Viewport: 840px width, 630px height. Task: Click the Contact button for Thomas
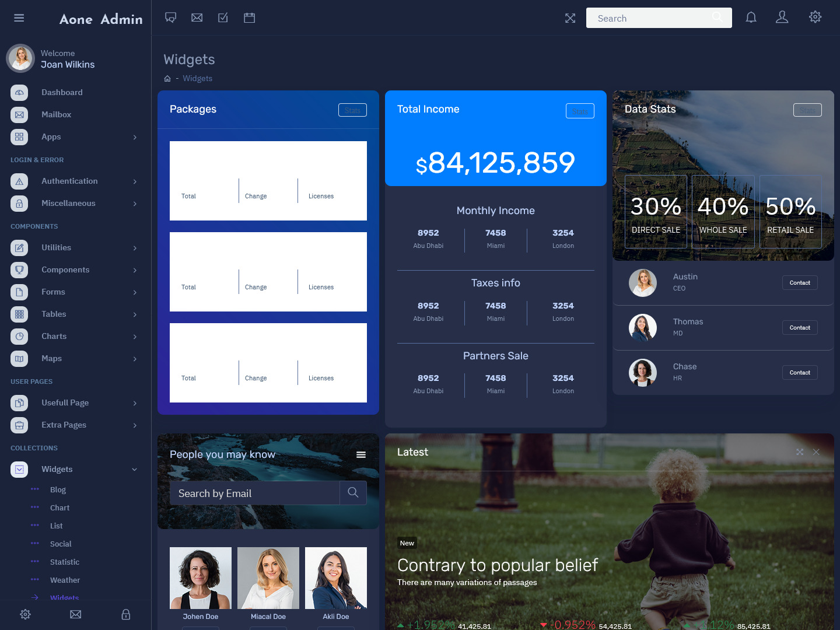coord(800,328)
